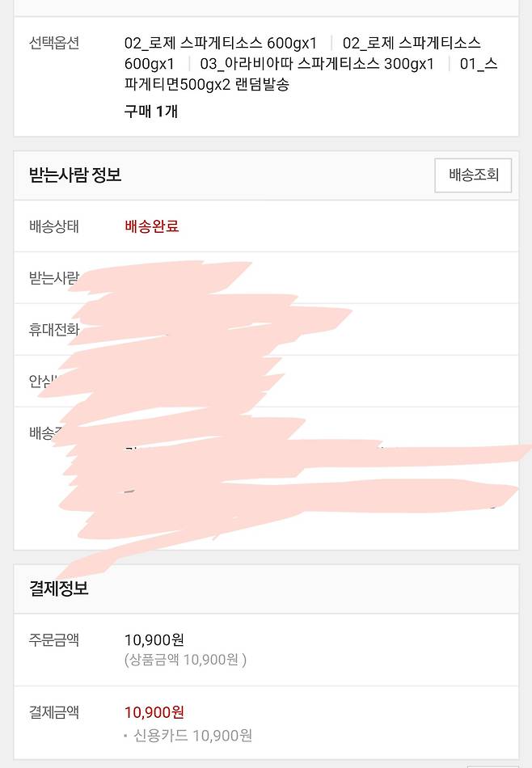Viewport: 532px width, 768px height.
Task: Click the 03_아라비아따 스파게티소스 300gx1 option
Action: (x=316, y=64)
